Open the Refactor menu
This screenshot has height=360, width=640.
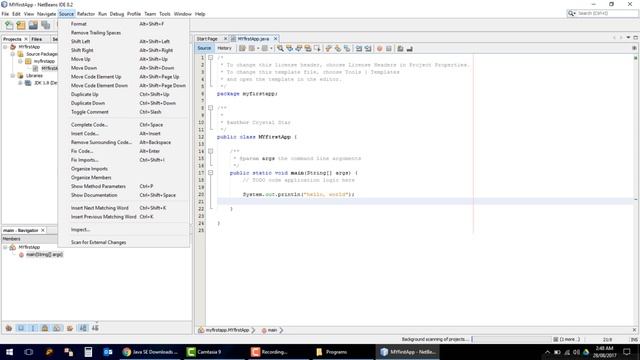click(x=86, y=14)
